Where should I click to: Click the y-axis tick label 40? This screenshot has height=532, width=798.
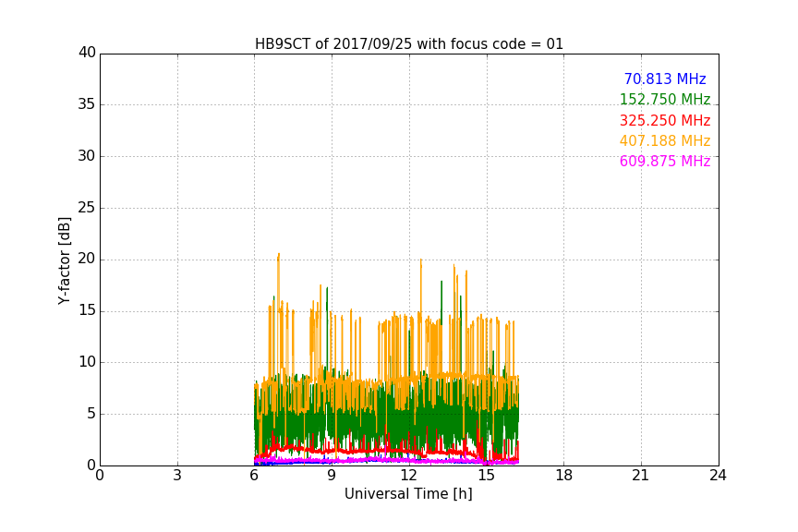click(87, 53)
